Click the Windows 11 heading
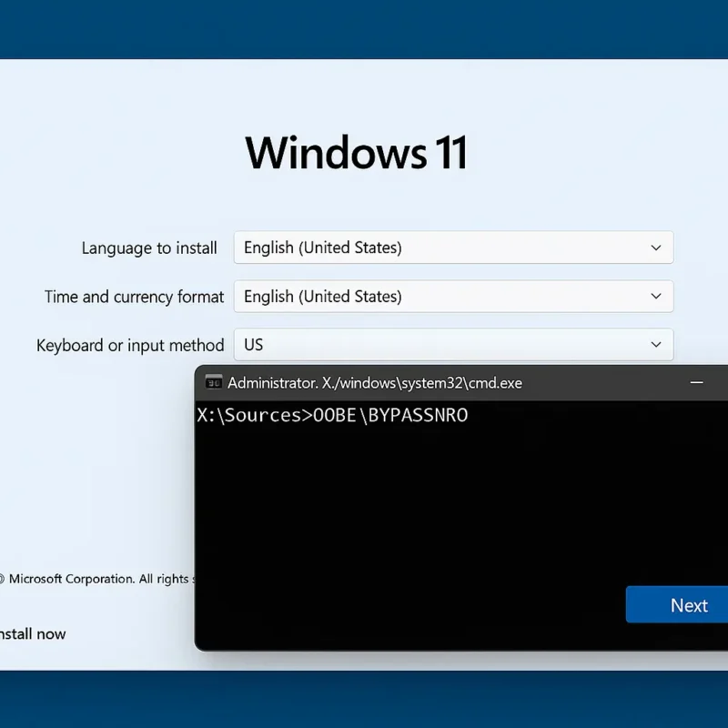 pos(357,153)
